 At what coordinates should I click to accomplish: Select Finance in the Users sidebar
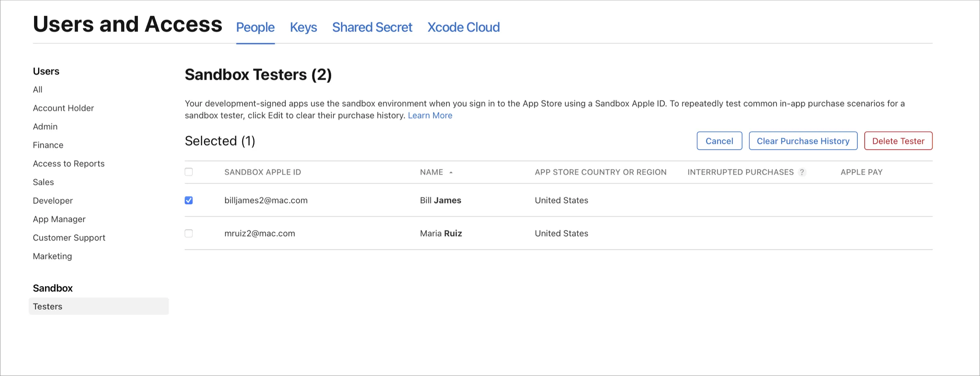48,145
